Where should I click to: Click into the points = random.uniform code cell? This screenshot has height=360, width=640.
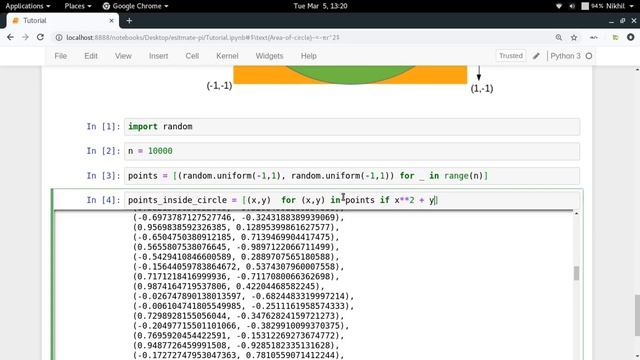[x=352, y=176]
